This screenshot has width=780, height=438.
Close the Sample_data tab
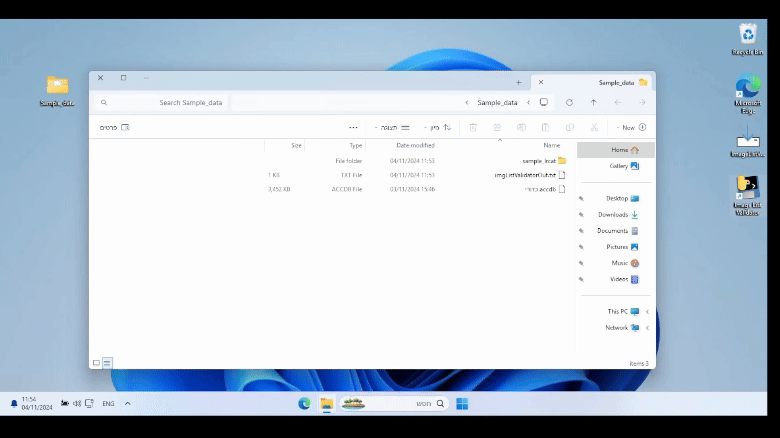[x=541, y=82]
